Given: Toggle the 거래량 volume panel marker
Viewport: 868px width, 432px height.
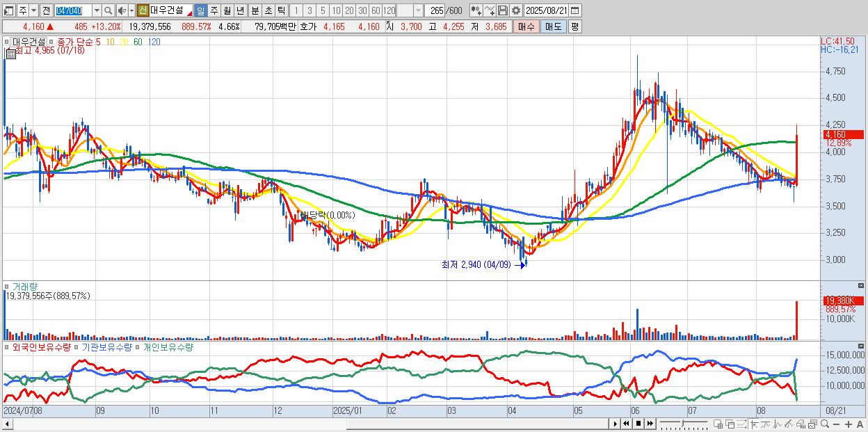Looking at the screenshot, I should coord(6,287).
